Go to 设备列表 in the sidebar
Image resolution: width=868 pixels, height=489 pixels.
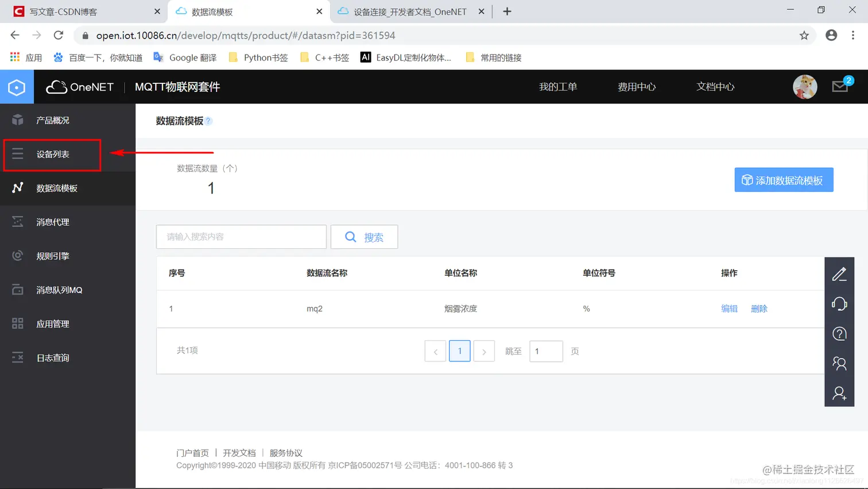(68, 154)
